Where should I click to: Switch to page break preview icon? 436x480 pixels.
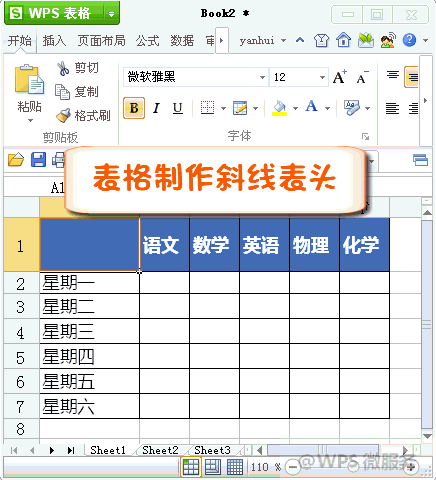(x=235, y=467)
